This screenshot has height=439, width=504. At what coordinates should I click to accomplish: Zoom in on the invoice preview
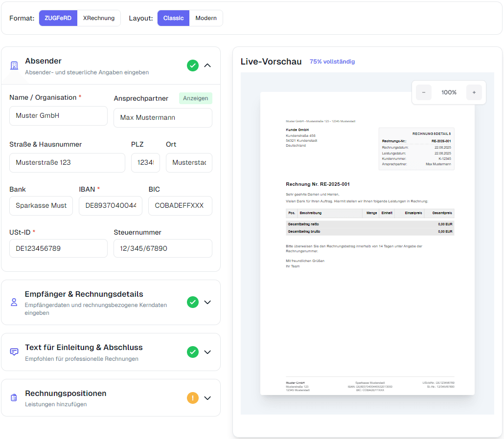(474, 92)
